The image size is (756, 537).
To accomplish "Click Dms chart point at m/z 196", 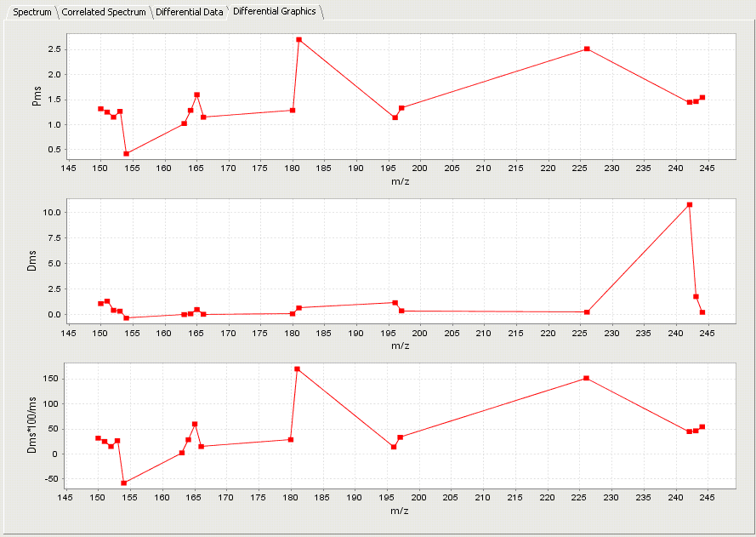I will (395, 302).
